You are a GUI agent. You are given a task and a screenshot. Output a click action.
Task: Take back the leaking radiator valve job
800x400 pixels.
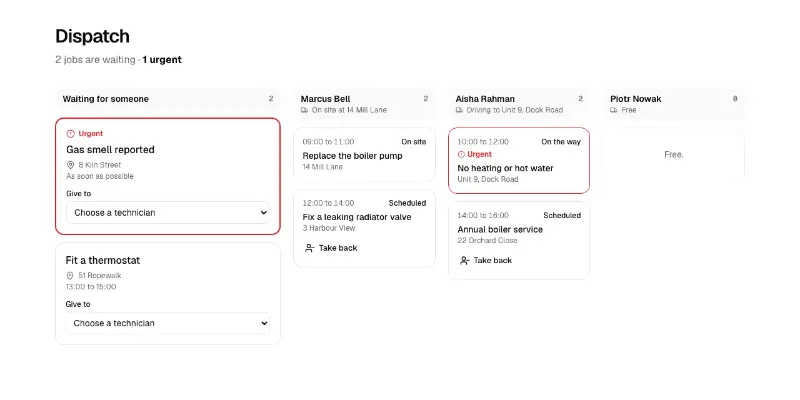(x=331, y=248)
